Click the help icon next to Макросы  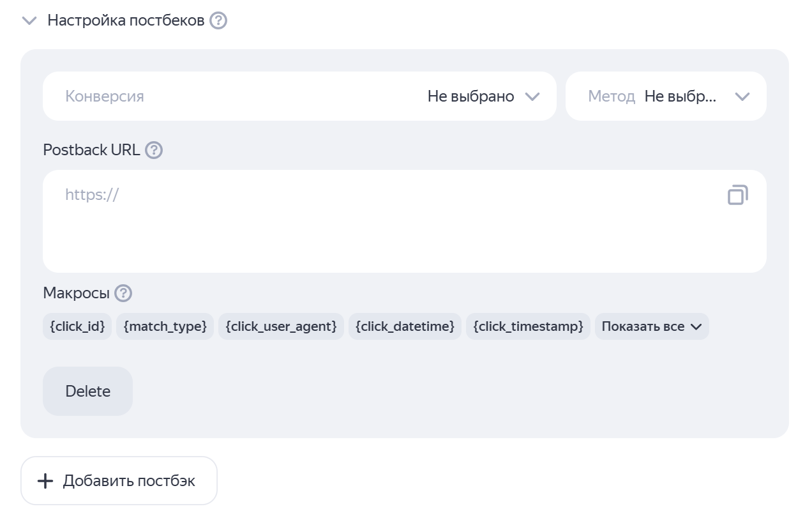(x=123, y=293)
